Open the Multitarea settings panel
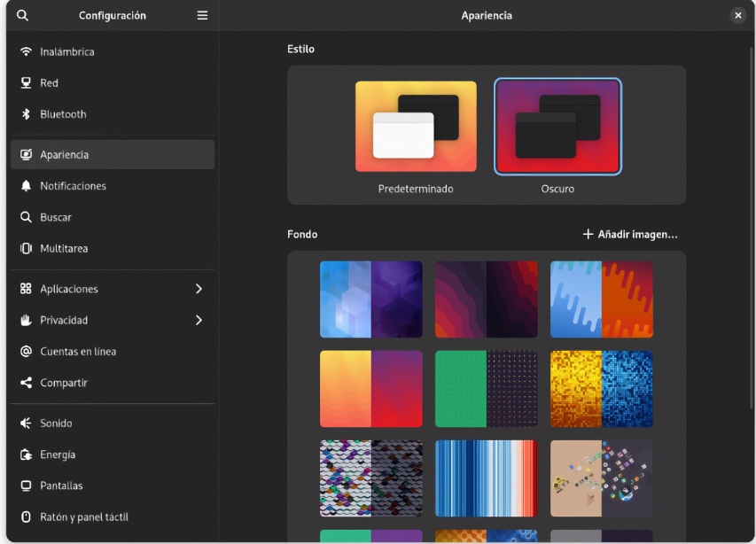The height and width of the screenshot is (544, 756). click(113, 249)
